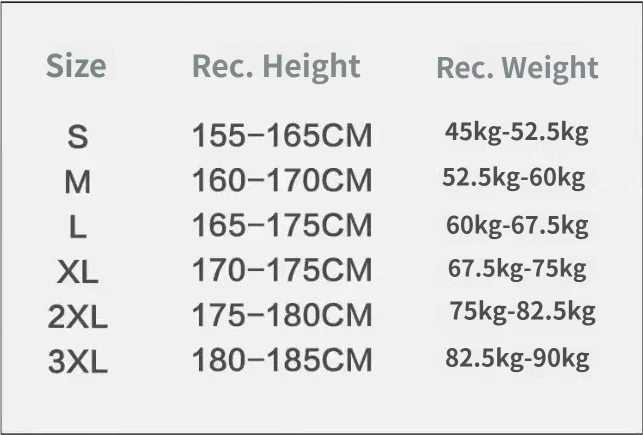The height and width of the screenshot is (435, 643).
Task: Click the 165–175CM height value
Action: click(x=282, y=225)
